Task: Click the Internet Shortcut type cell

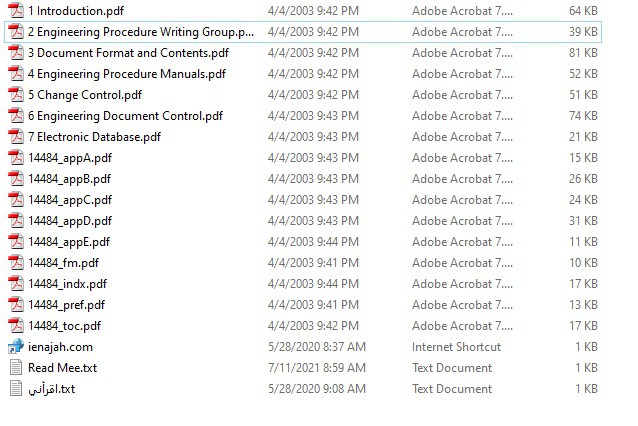Action: 454,346
